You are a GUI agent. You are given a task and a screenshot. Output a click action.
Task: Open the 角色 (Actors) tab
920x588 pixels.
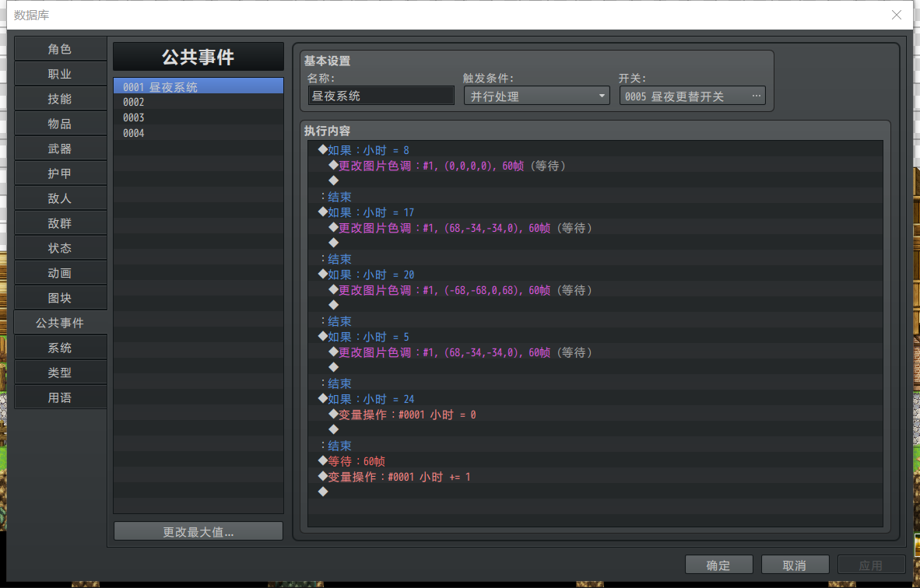[x=61, y=49]
